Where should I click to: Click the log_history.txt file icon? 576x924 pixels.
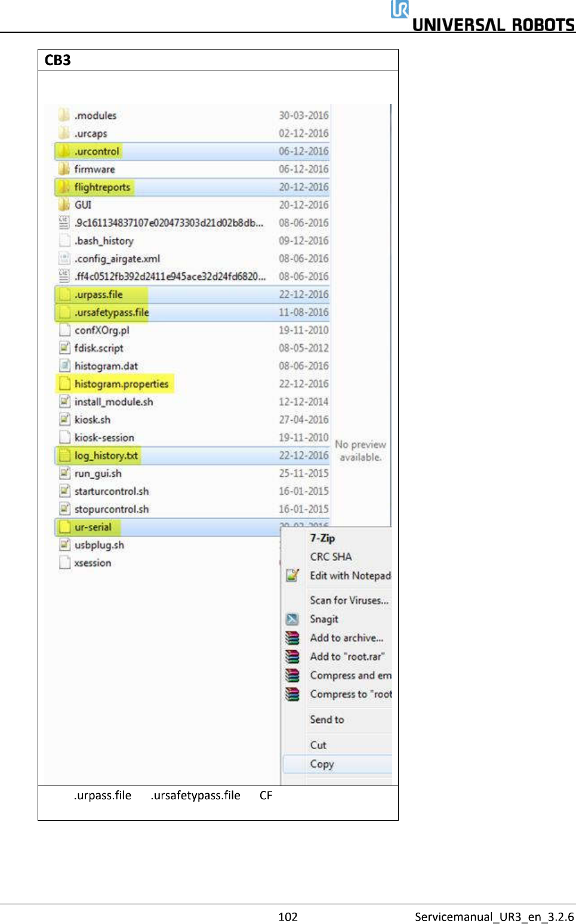(x=64, y=455)
